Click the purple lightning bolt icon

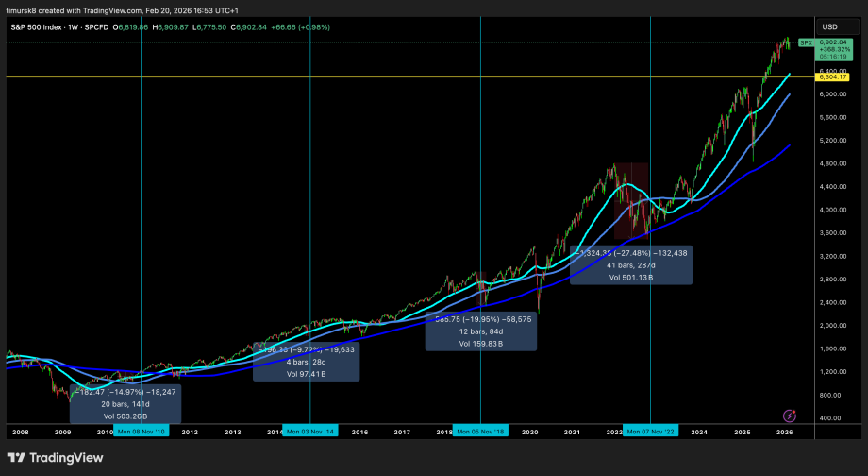click(789, 416)
